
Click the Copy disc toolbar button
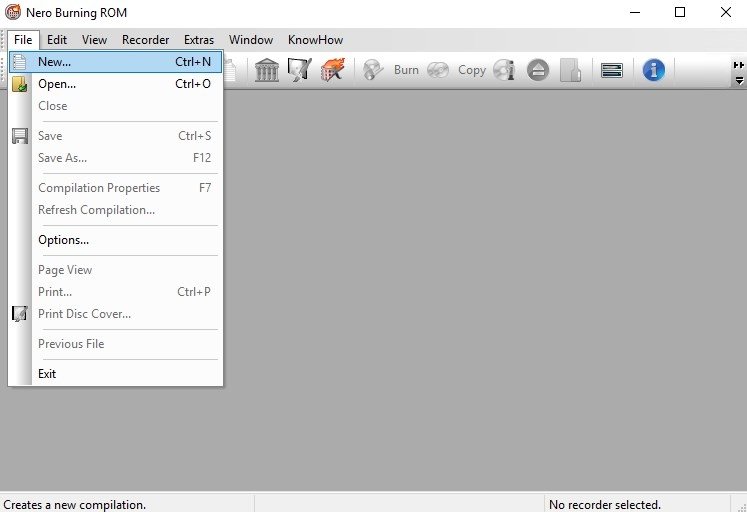tap(457, 70)
